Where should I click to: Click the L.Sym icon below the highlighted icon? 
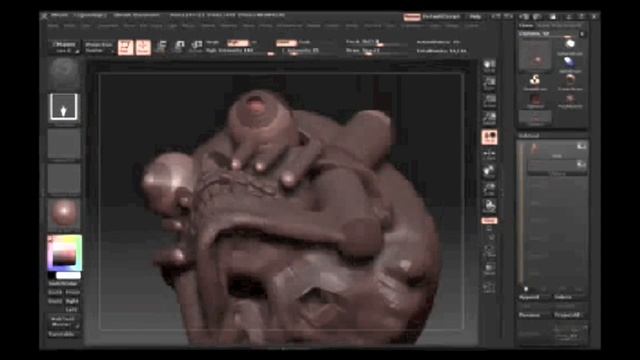[x=489, y=155]
